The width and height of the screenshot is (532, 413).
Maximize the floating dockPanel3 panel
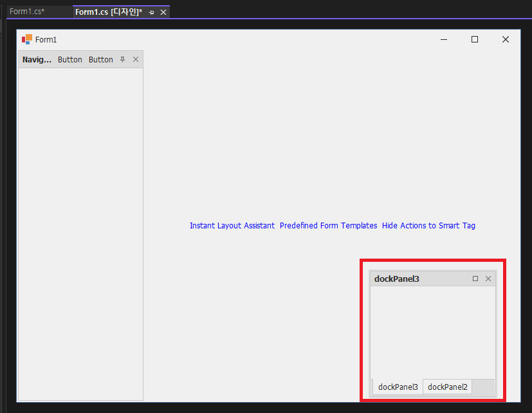tap(475, 279)
